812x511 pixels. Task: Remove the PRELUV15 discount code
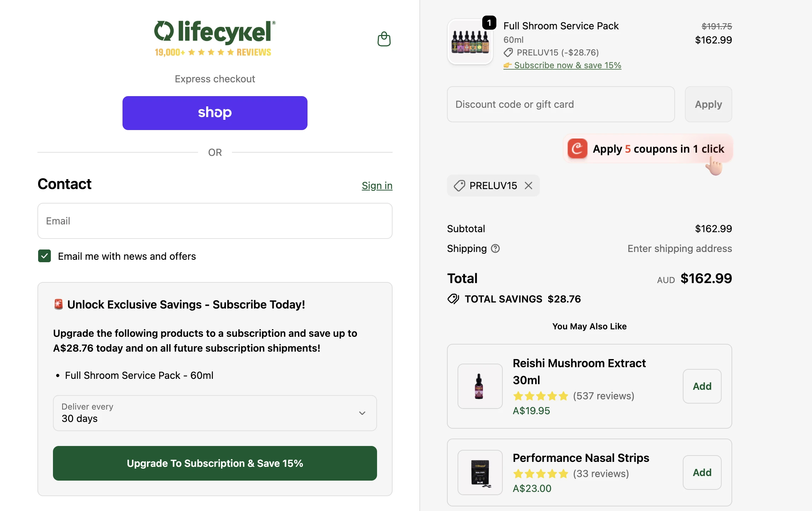pyautogui.click(x=529, y=186)
